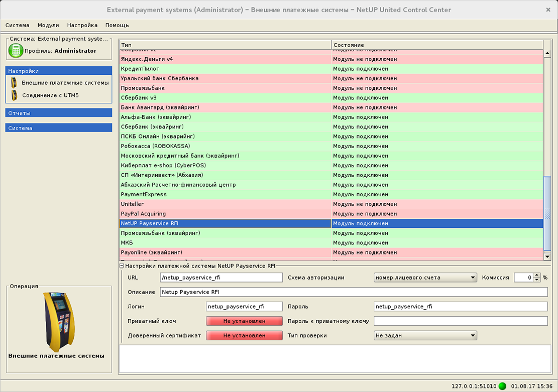Screen dimensions: 558x392
Task: Open Внешние платежные системы settings item
Action: click(65, 83)
